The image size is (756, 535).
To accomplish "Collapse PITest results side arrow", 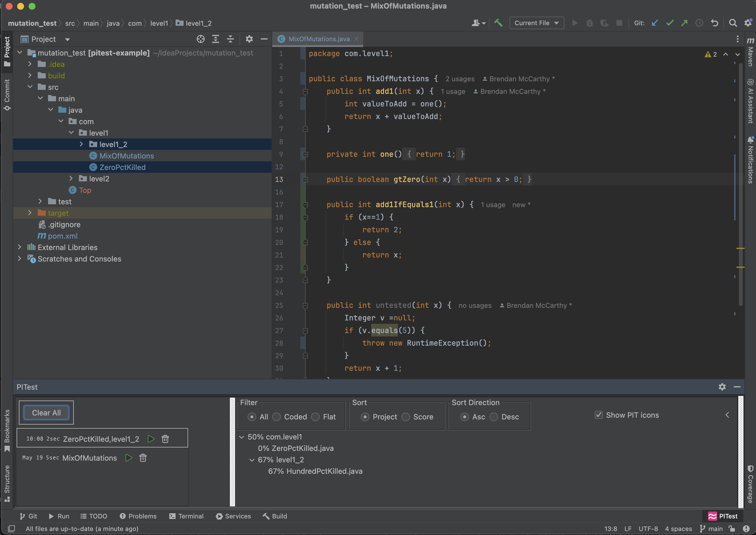I will click(727, 415).
